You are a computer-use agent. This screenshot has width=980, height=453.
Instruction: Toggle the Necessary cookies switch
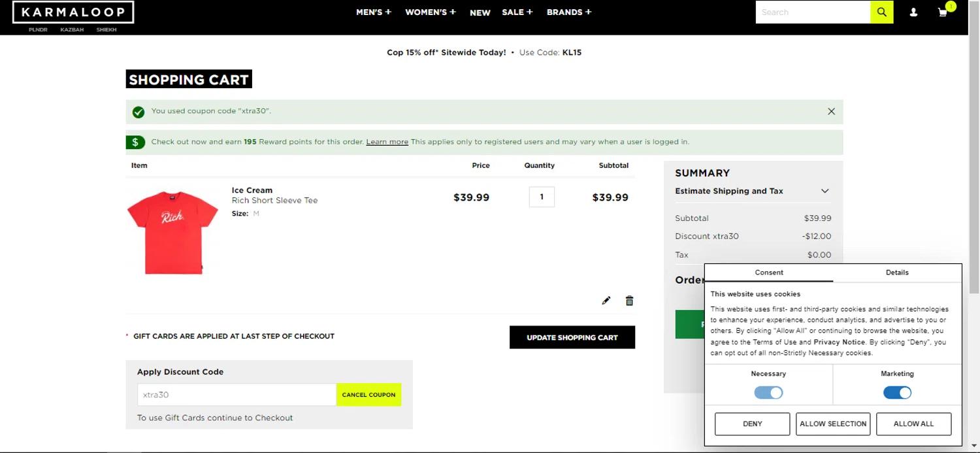click(768, 393)
